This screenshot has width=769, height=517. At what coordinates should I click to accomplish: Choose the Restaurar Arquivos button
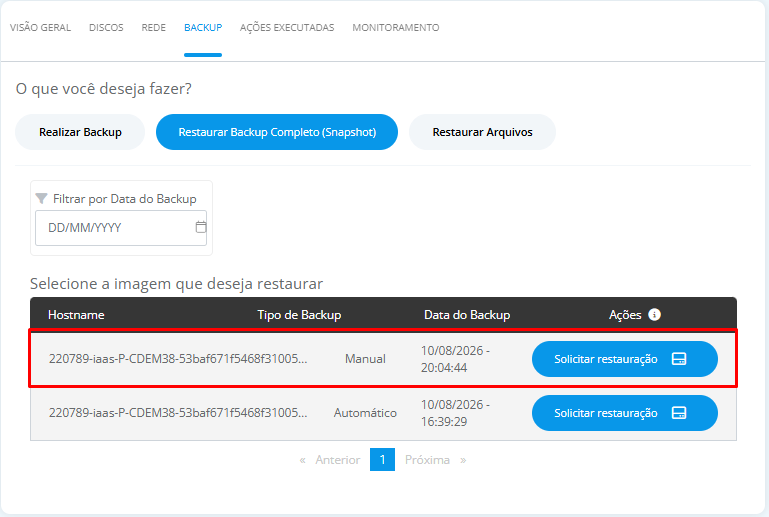pos(482,132)
